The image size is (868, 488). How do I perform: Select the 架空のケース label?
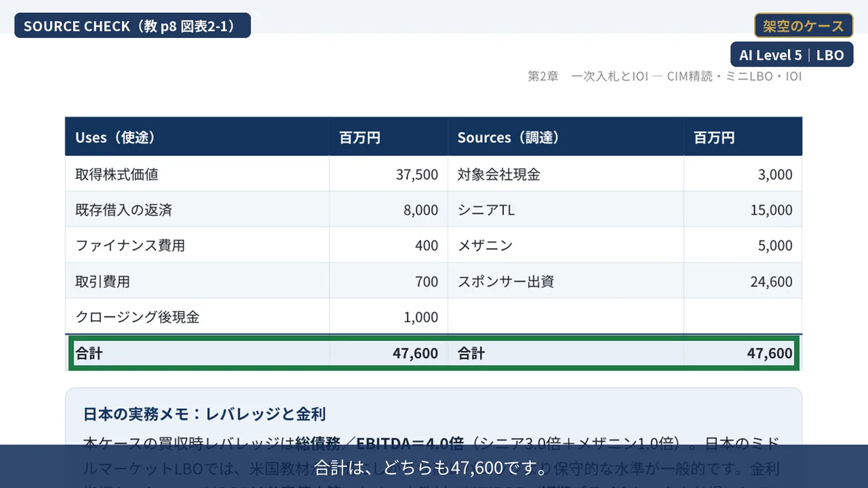point(804,26)
